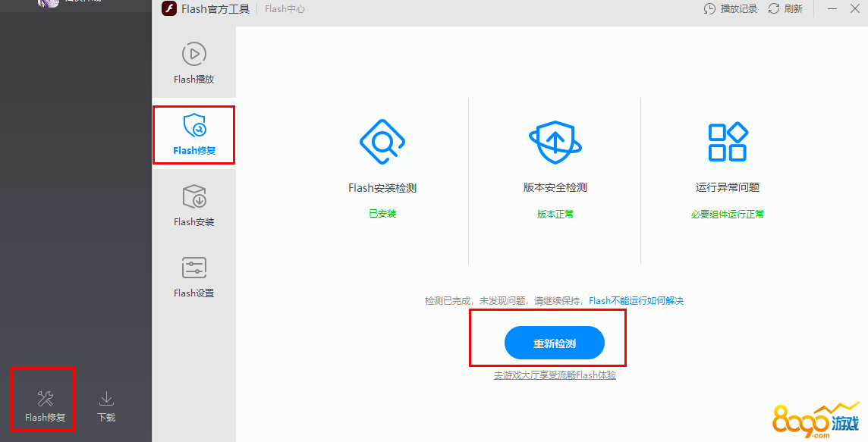The image size is (868, 442).
Task: Click the red Flash logo icon
Action: [169, 9]
